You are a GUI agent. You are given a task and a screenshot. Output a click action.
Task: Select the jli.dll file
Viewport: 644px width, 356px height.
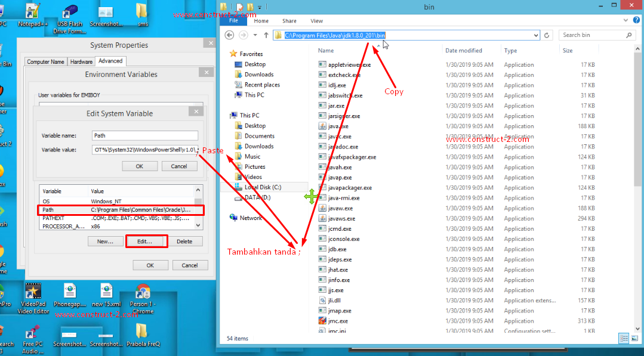(x=334, y=300)
